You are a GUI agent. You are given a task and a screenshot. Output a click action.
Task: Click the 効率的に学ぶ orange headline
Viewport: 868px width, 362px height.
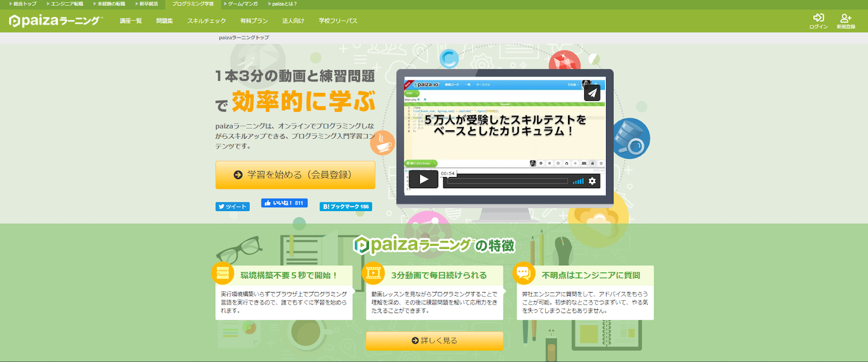click(x=304, y=101)
